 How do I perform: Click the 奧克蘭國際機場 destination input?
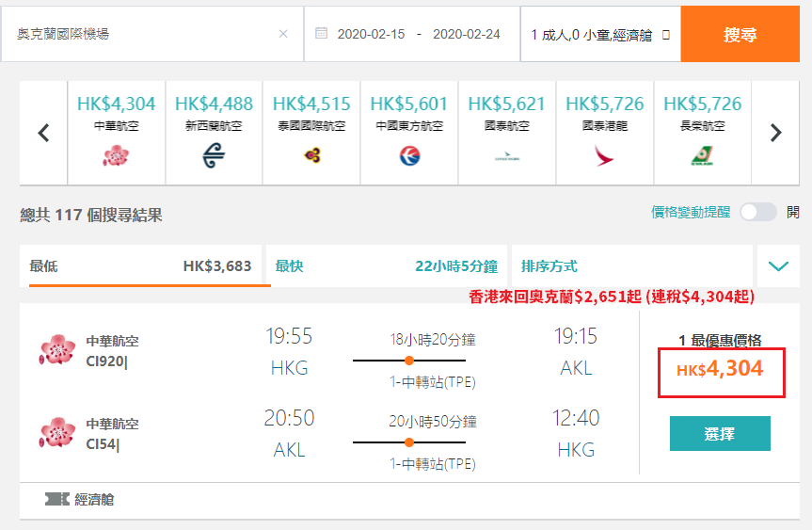pos(151,34)
